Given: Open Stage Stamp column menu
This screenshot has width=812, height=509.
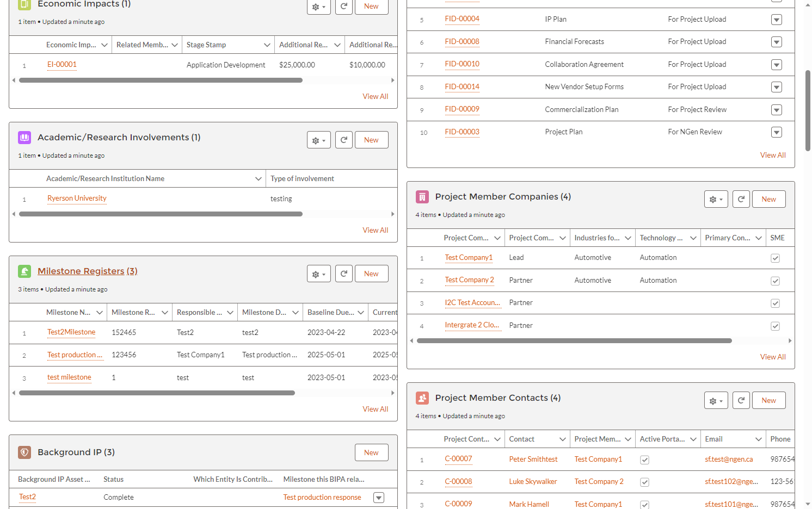Looking at the screenshot, I should 267,45.
